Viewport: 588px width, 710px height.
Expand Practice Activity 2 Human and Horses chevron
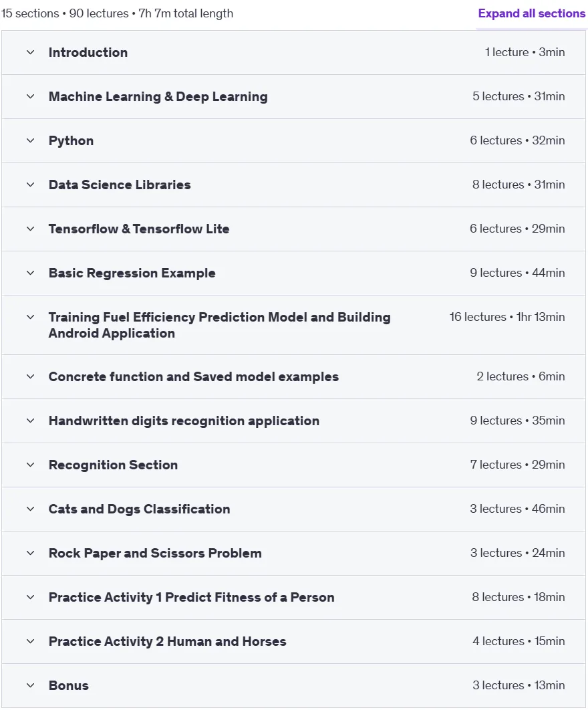[x=30, y=642]
